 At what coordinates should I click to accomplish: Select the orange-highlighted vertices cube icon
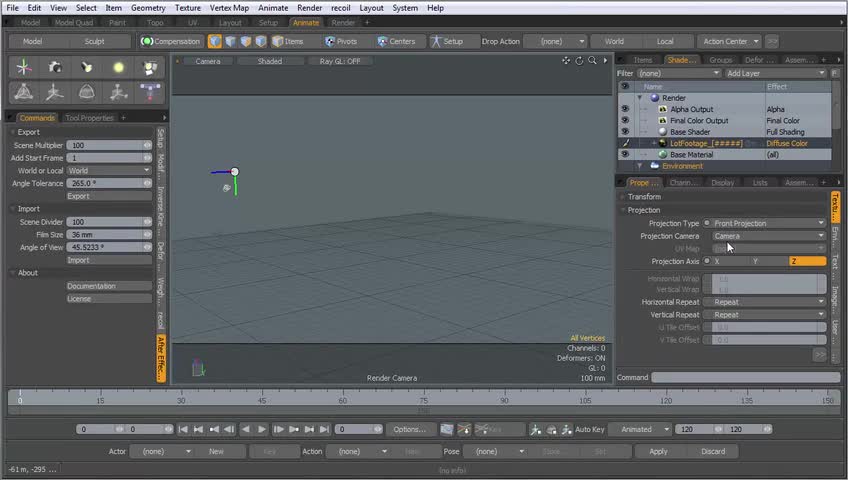(x=215, y=41)
